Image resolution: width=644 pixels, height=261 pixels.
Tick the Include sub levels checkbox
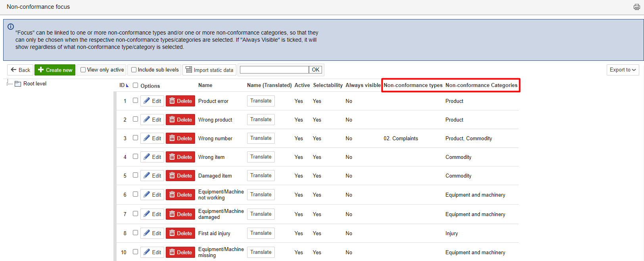[x=134, y=70]
